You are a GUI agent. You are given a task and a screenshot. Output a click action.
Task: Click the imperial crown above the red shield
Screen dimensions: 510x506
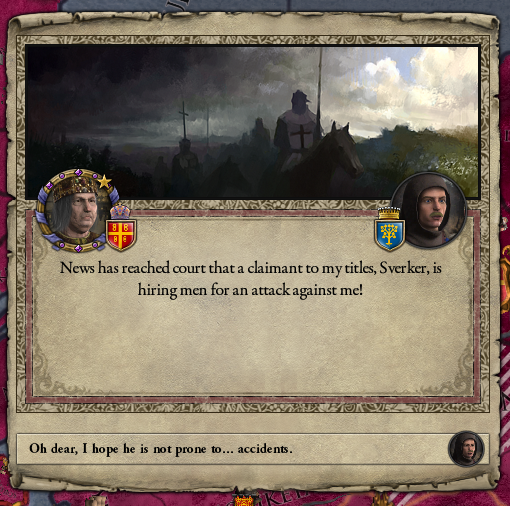120,211
